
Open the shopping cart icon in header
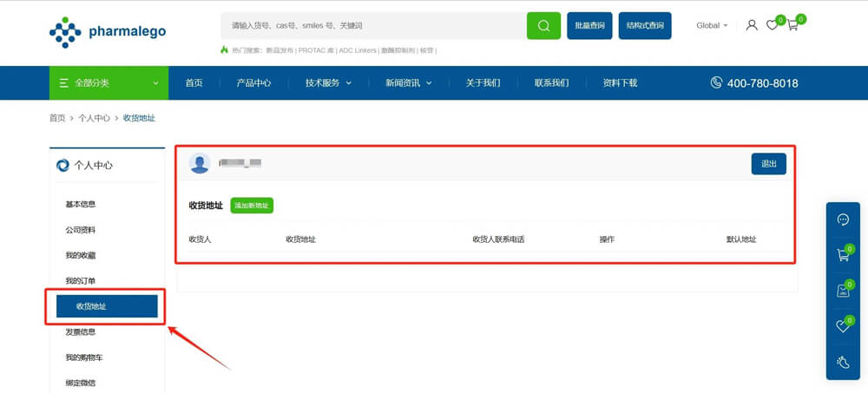coord(792,25)
